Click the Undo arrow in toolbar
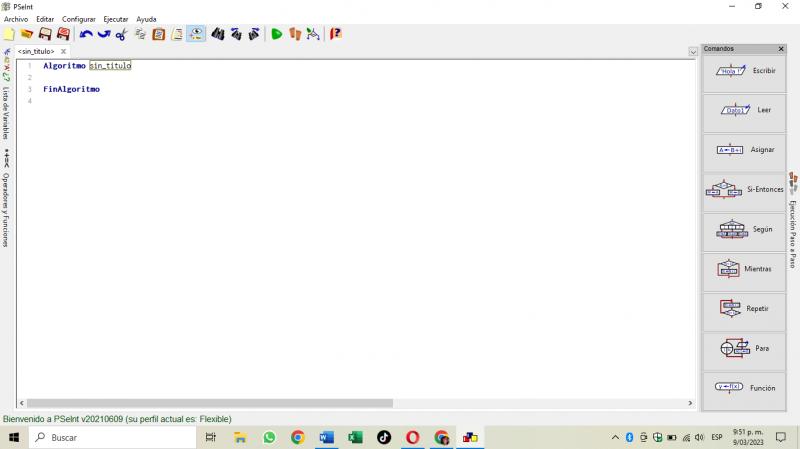 [x=86, y=34]
